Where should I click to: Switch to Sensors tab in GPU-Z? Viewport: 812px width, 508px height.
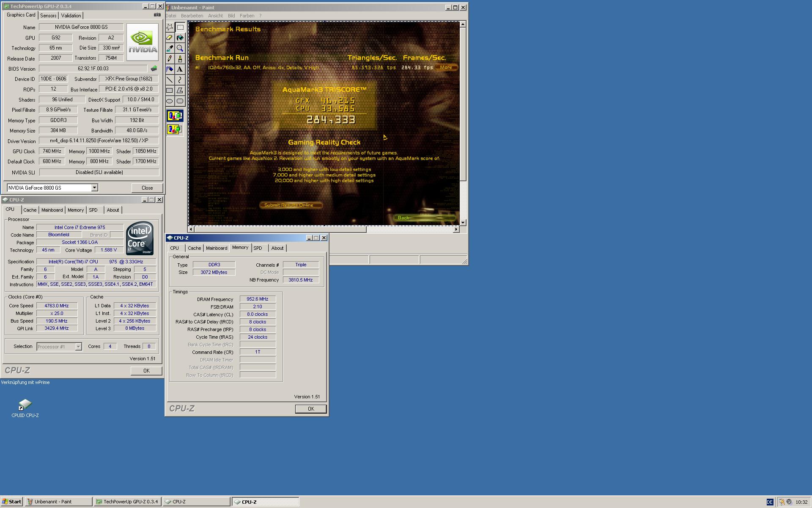pyautogui.click(x=48, y=16)
